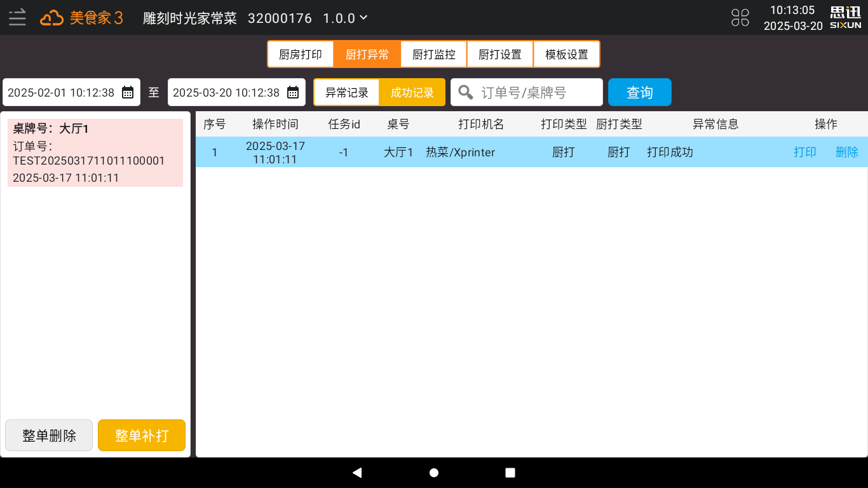Switch to the 厨打监控 tab
Viewport: 868px width, 488px height.
[433, 54]
